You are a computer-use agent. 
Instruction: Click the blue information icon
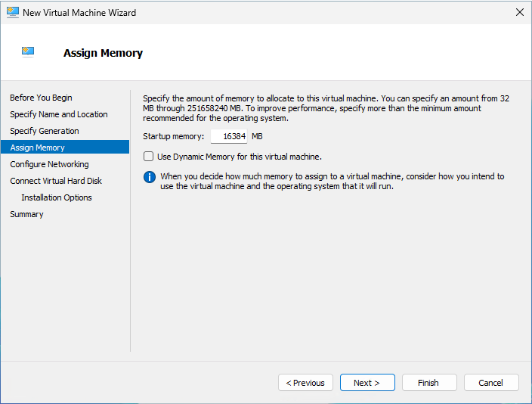click(x=150, y=177)
